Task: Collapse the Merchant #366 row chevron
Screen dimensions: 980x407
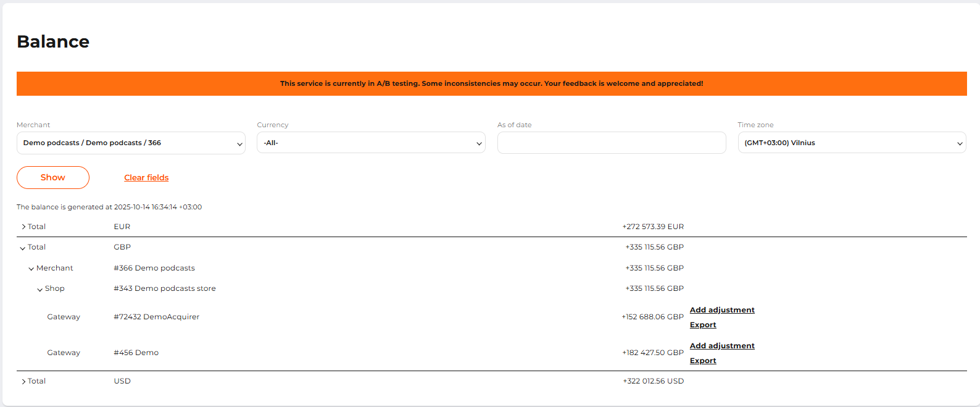Action: pyautogui.click(x=31, y=269)
